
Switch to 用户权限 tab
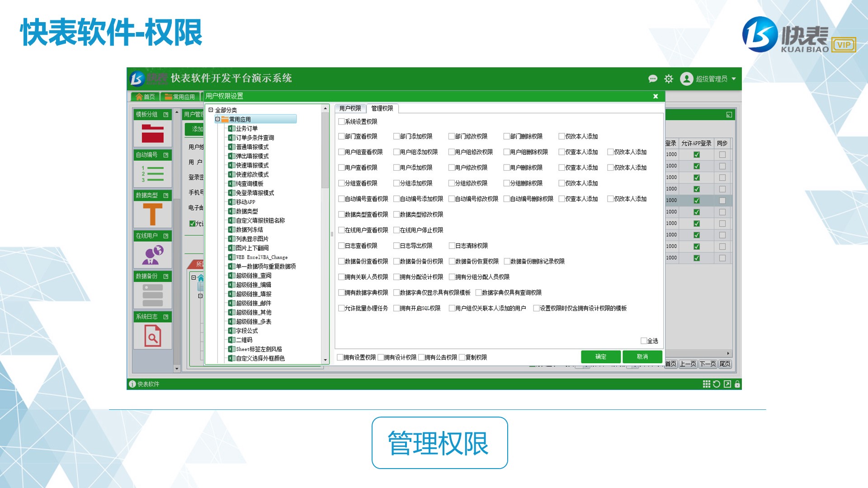point(350,108)
